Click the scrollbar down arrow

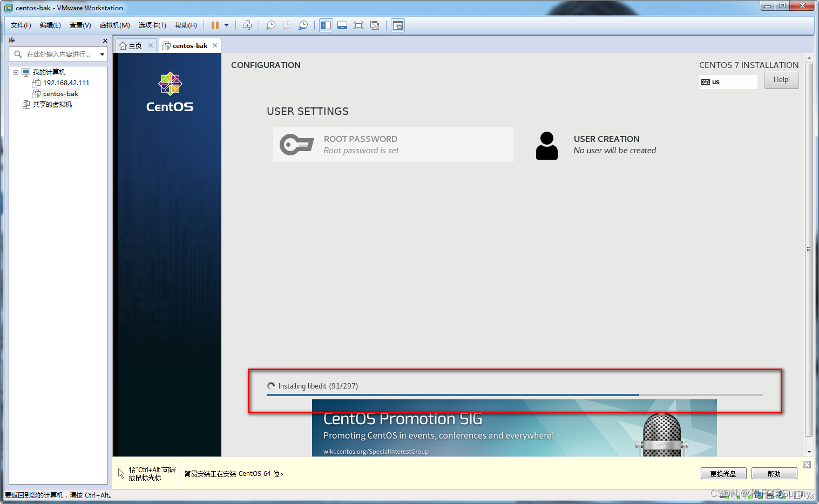coord(809,452)
